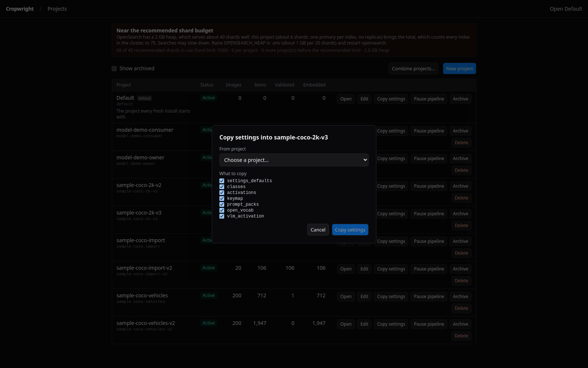Delete the sample-coco-vehicles project
This screenshot has width=588, height=368.
(462, 308)
